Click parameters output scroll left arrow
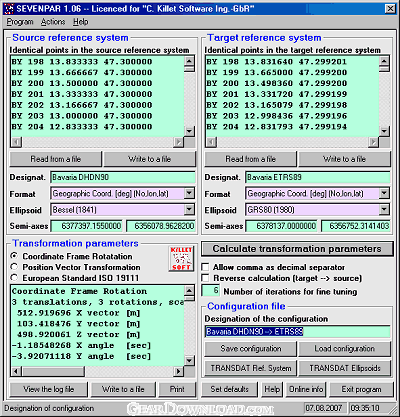This screenshot has width=400, height=417. click(16, 371)
